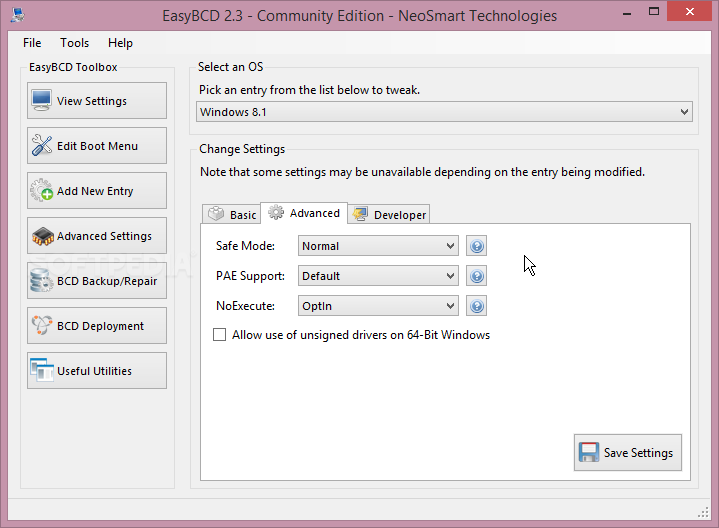Switch to the Developer tab
The width and height of the screenshot is (719, 528).
point(389,214)
